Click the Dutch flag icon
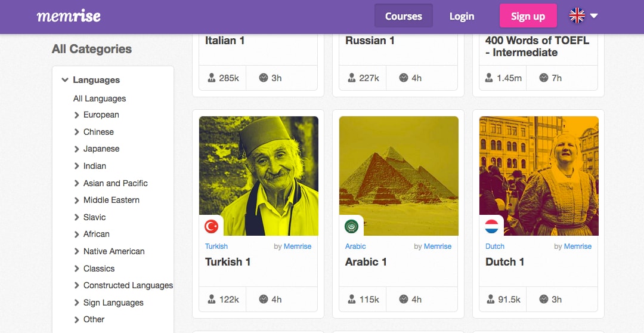The image size is (644, 333). tap(491, 226)
